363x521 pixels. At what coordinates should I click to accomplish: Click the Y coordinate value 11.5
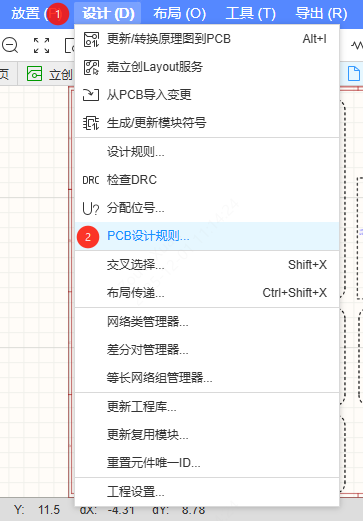(x=49, y=510)
